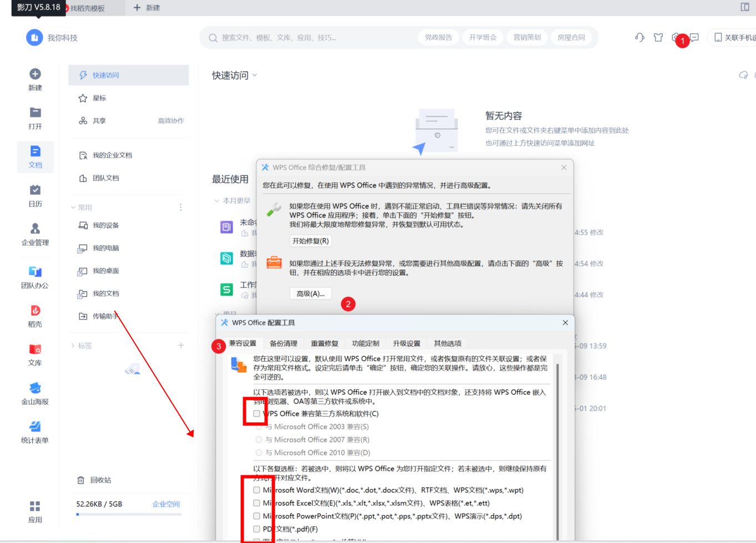Open the 金山海报 icon
Image resolution: width=756 pixels, height=543 pixels.
click(35, 388)
